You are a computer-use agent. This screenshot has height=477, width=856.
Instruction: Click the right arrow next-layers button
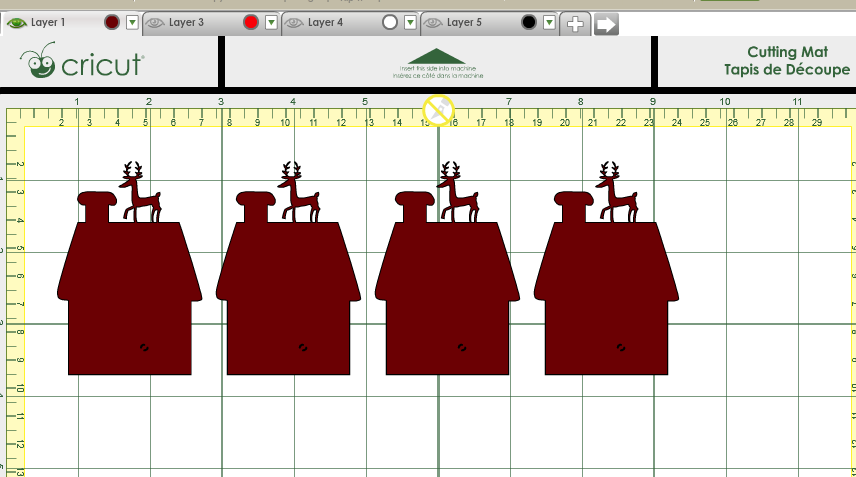coord(606,24)
